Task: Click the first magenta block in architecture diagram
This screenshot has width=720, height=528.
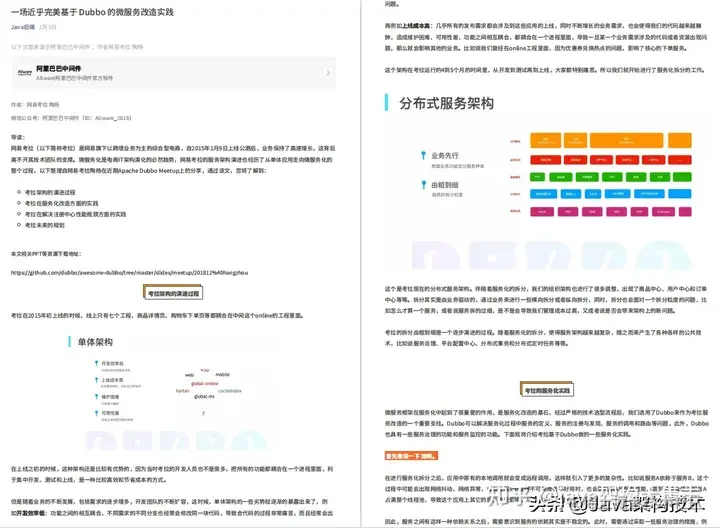Action: pyautogui.click(x=542, y=212)
